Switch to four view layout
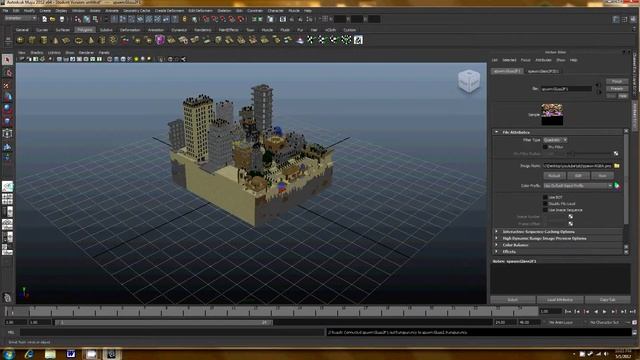This screenshot has width=640, height=360. pyautogui.click(x=7, y=199)
